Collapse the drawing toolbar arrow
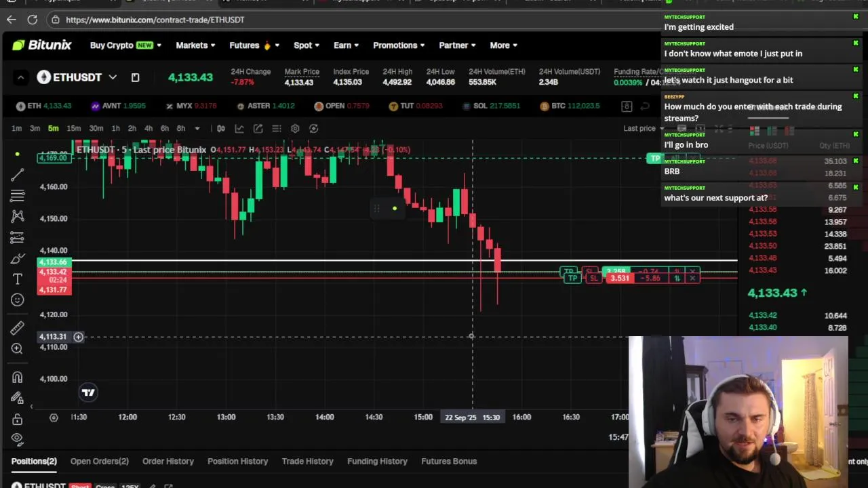The image size is (868, 488). point(32,407)
